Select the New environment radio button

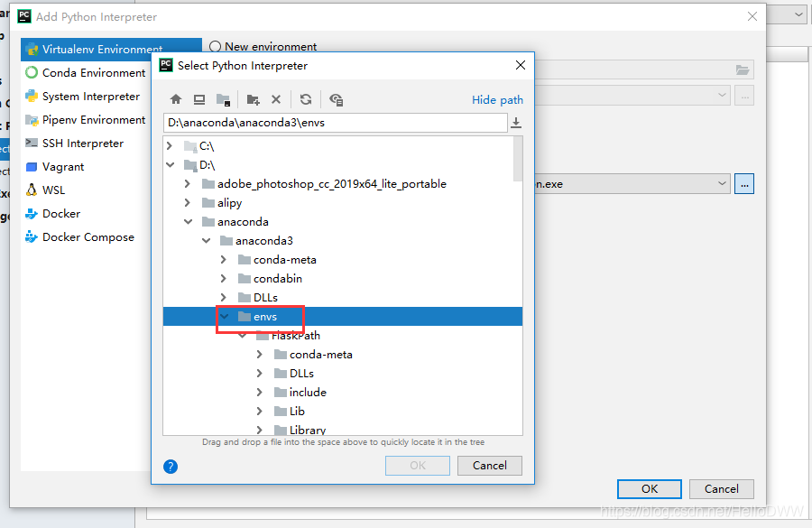tap(215, 47)
